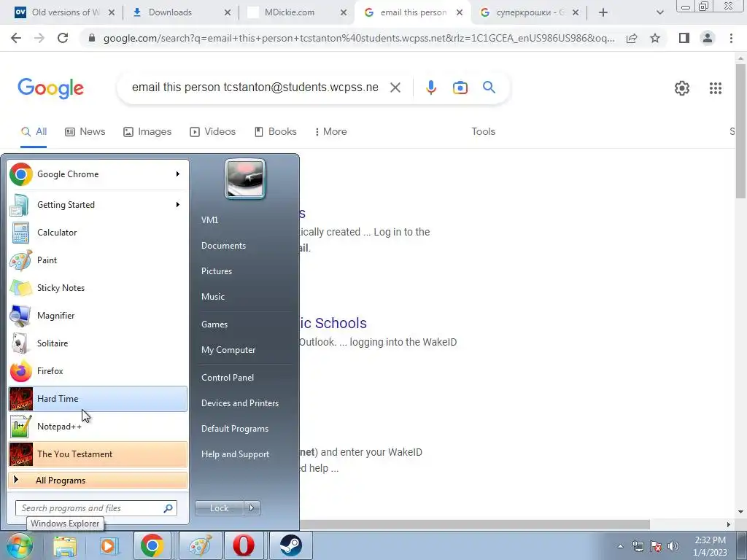Open Steam from the taskbar

[290, 546]
